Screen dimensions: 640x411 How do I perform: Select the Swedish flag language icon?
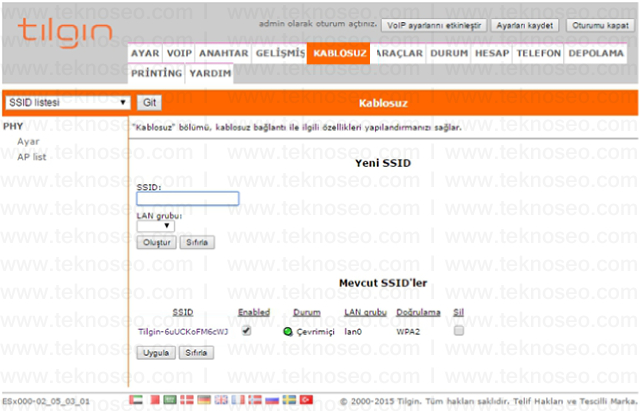click(x=289, y=400)
